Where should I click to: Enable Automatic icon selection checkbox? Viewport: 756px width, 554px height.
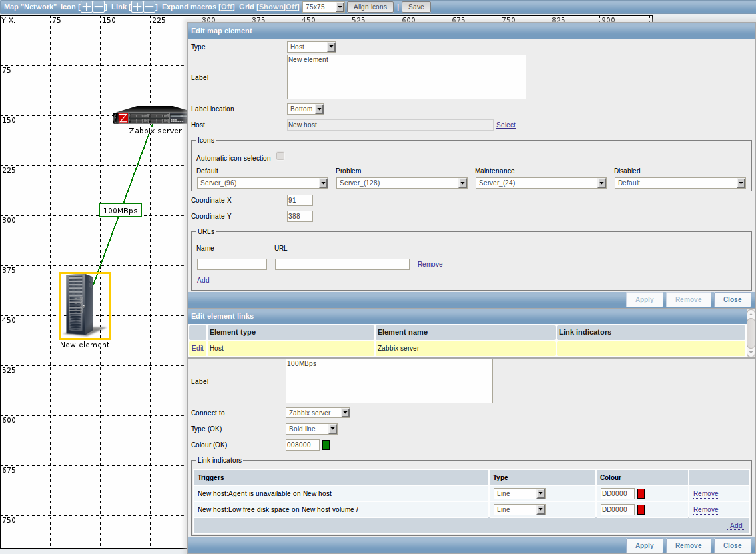click(x=280, y=156)
